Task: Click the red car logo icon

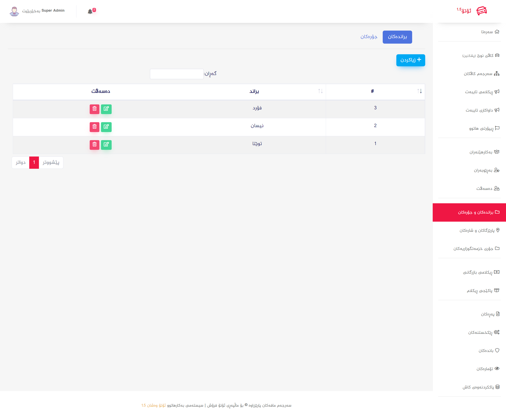Action: [x=482, y=11]
